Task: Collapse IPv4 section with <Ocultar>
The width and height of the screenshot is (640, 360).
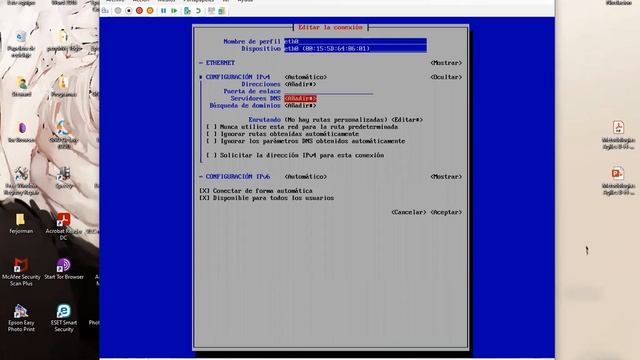Action: click(446, 77)
